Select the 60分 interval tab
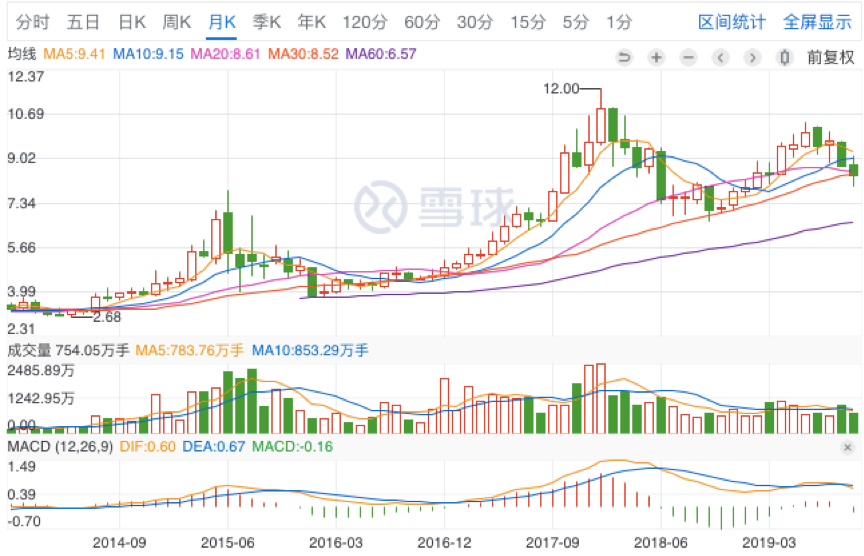 click(x=422, y=23)
